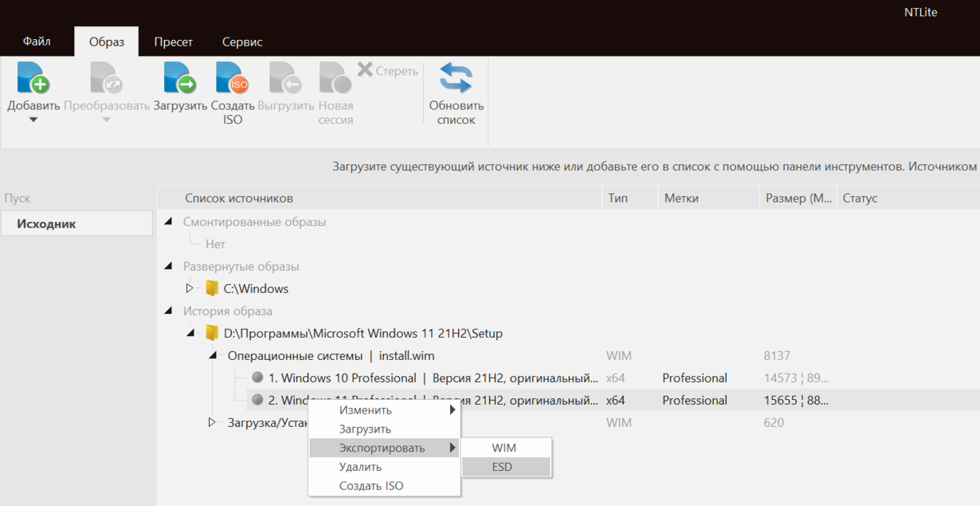Click the C:\Windows folder icon
The image size is (980, 506).
point(212,288)
